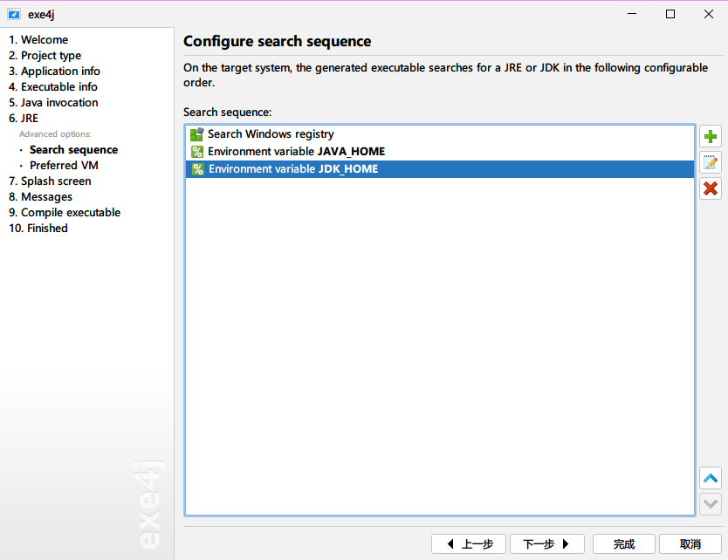The image size is (728, 560).
Task: Click the 上一步 previous step button
Action: pyautogui.click(x=469, y=544)
